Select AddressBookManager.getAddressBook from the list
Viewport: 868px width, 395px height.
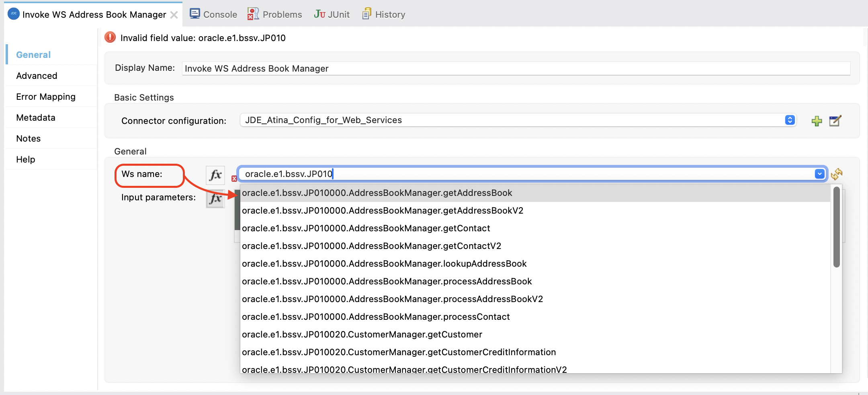coord(377,193)
